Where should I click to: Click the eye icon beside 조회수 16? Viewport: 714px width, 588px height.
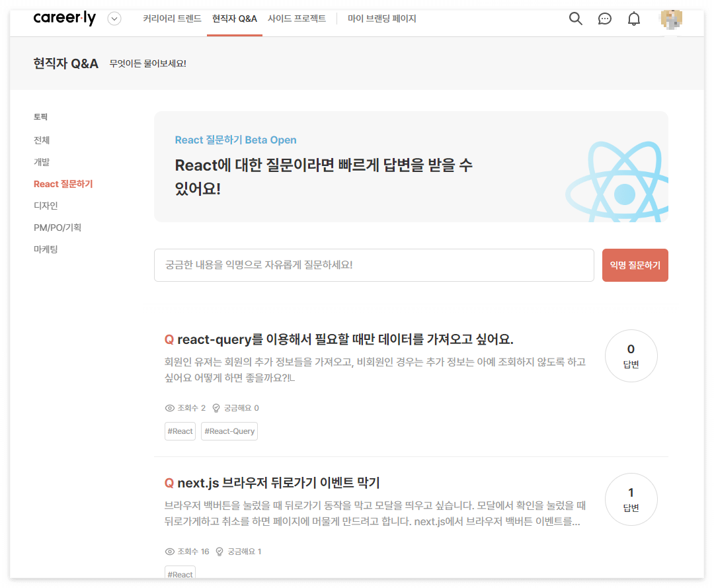pos(169,552)
